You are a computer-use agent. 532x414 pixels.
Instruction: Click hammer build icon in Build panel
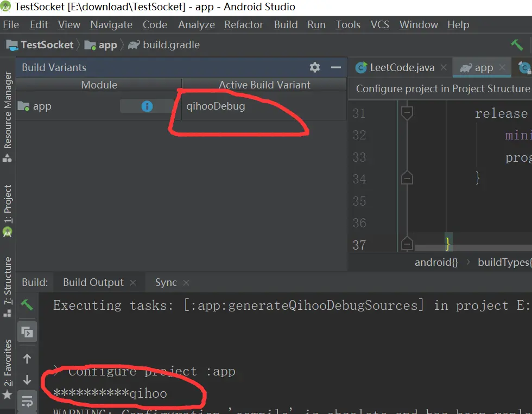27,304
